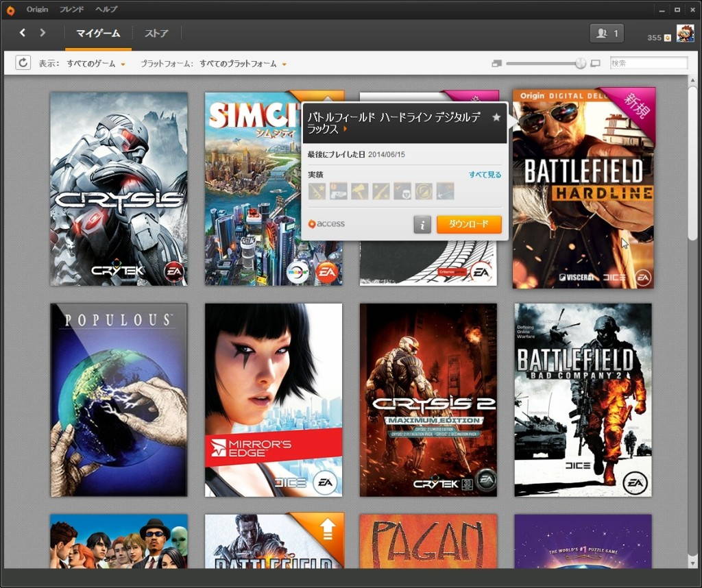
Task: Click the small tiles size icon
Action: pyautogui.click(x=496, y=64)
